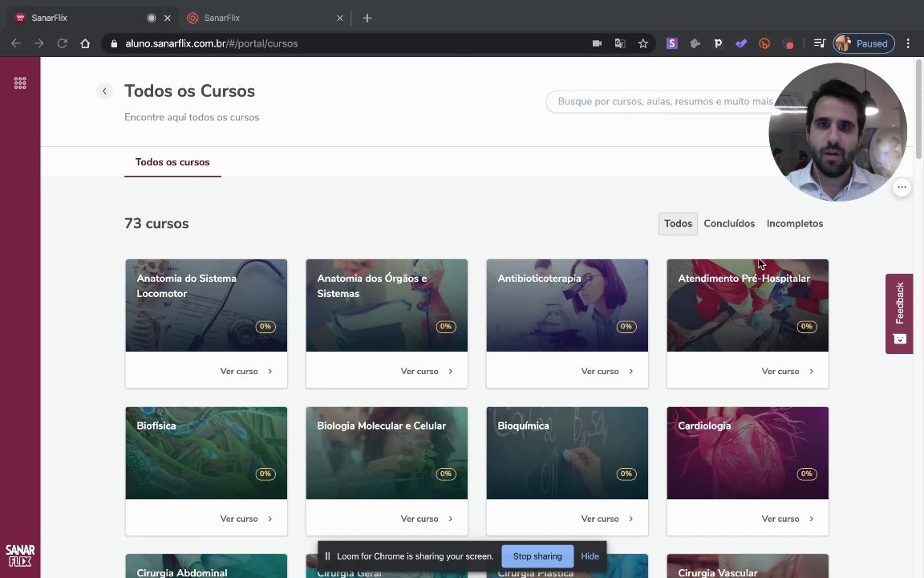
Task: Open the media control playlist icon
Action: (x=819, y=43)
